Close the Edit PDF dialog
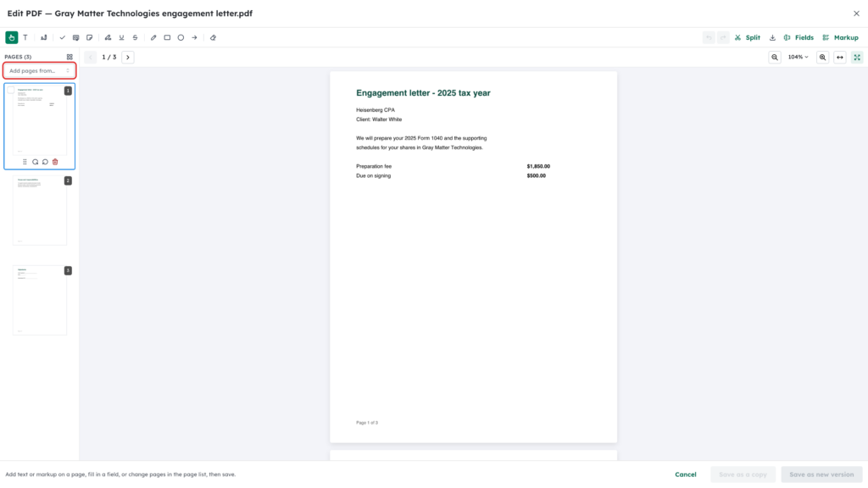This screenshot has height=488, width=868. click(856, 14)
